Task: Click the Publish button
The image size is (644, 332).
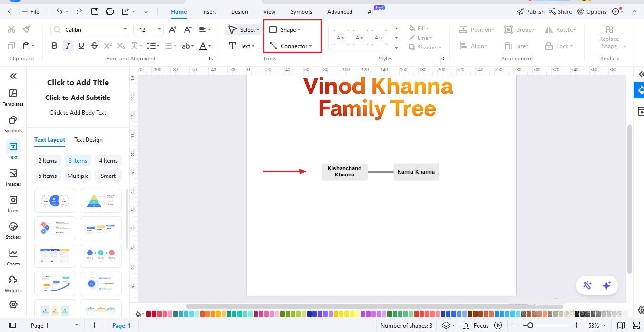Action: click(x=535, y=11)
